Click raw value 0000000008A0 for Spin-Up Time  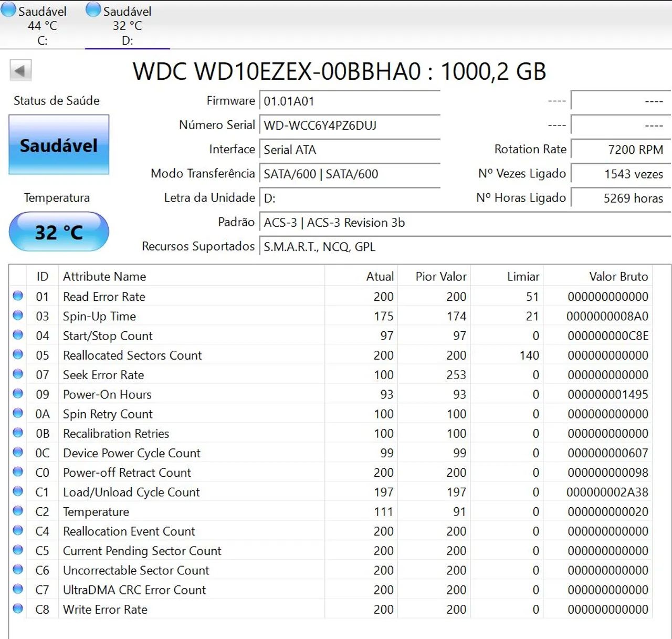607,316
